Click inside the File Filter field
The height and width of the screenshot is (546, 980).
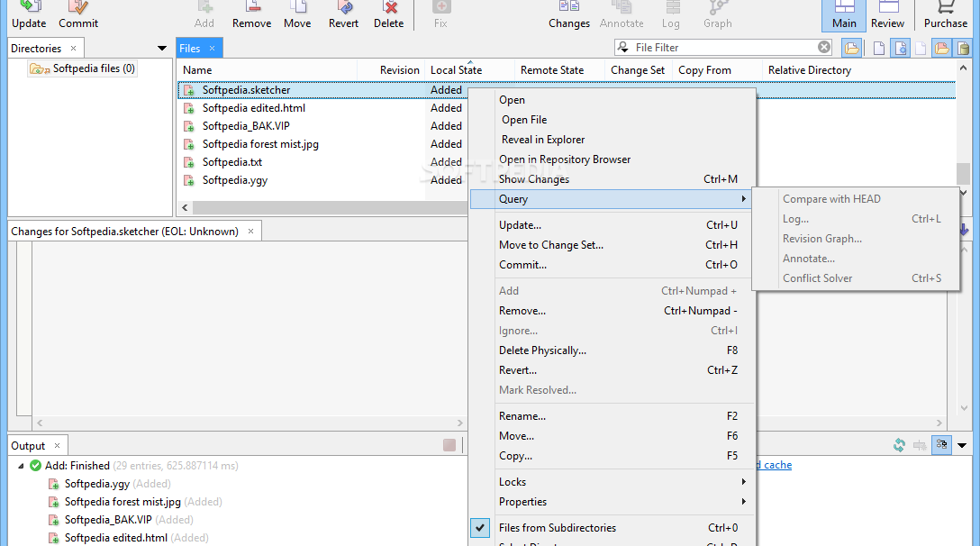pyautogui.click(x=725, y=48)
